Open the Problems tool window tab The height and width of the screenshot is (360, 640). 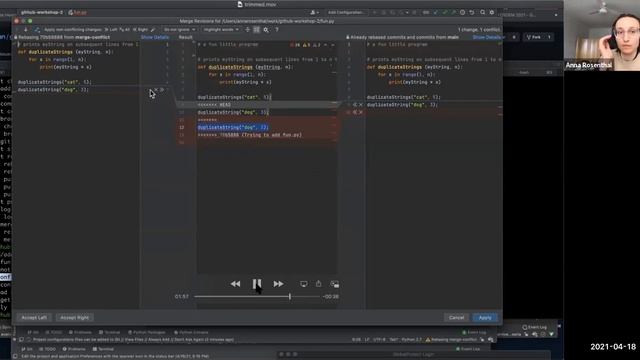pos(80,333)
